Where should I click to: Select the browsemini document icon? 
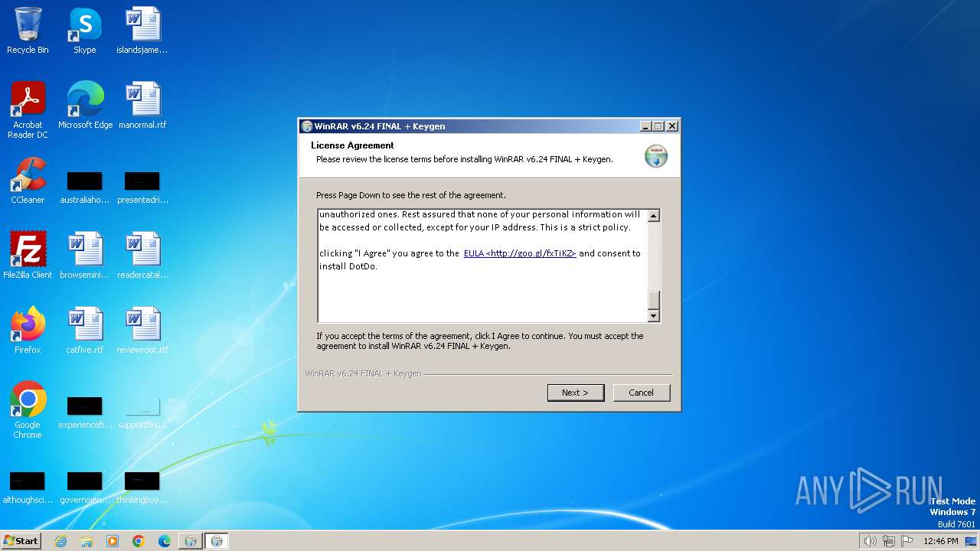click(85, 256)
